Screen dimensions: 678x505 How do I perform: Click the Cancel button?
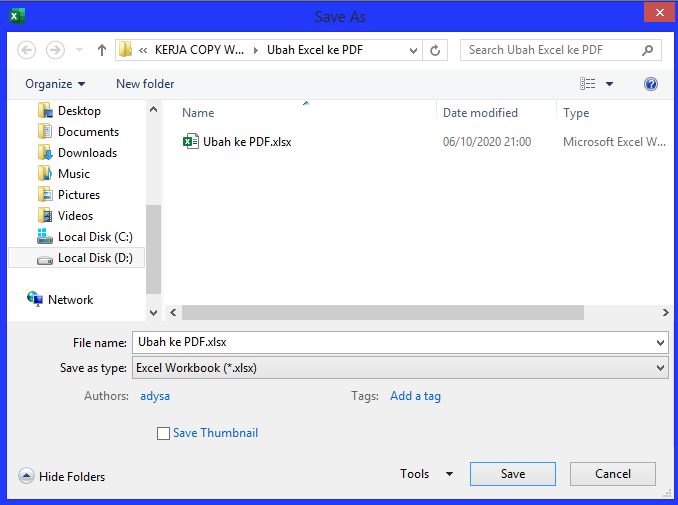[x=613, y=474]
